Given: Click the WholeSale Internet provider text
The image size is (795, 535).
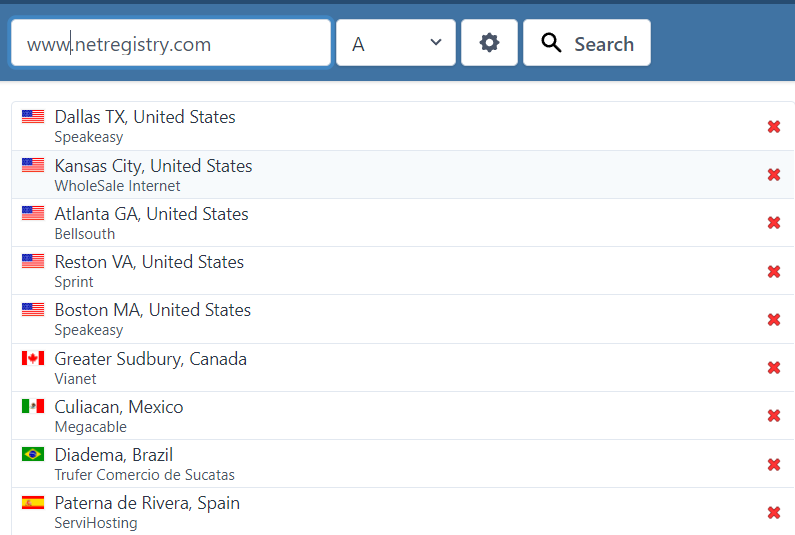Looking at the screenshot, I should [117, 186].
